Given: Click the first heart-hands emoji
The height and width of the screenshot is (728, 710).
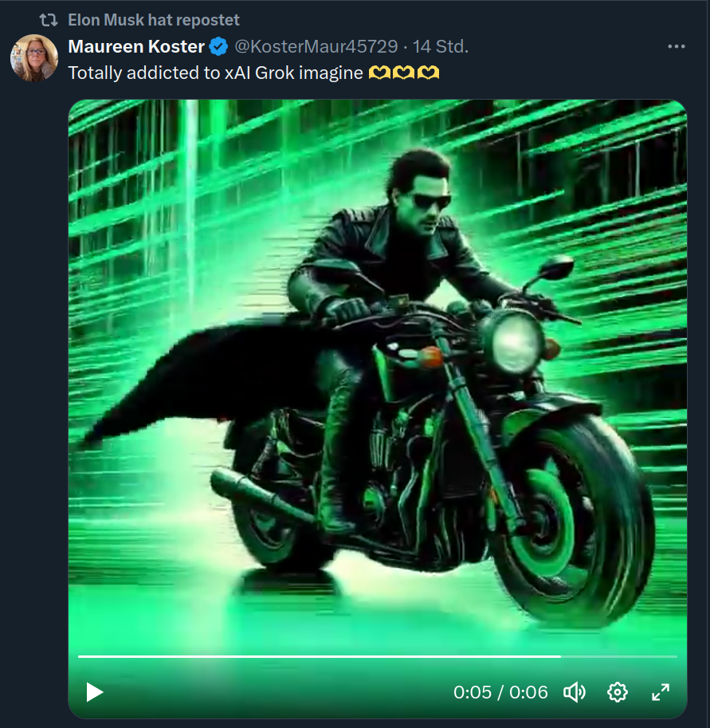Looking at the screenshot, I should (381, 73).
